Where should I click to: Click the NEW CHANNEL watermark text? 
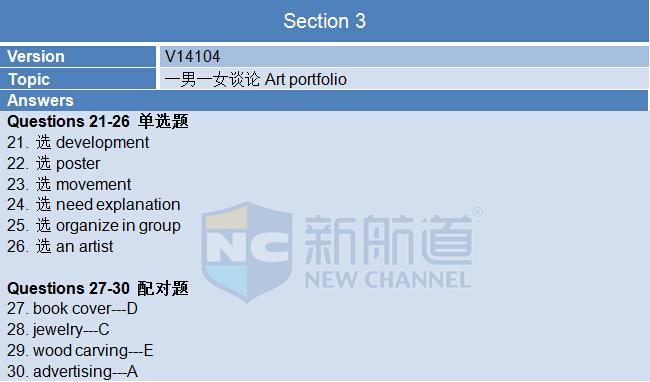coord(388,280)
